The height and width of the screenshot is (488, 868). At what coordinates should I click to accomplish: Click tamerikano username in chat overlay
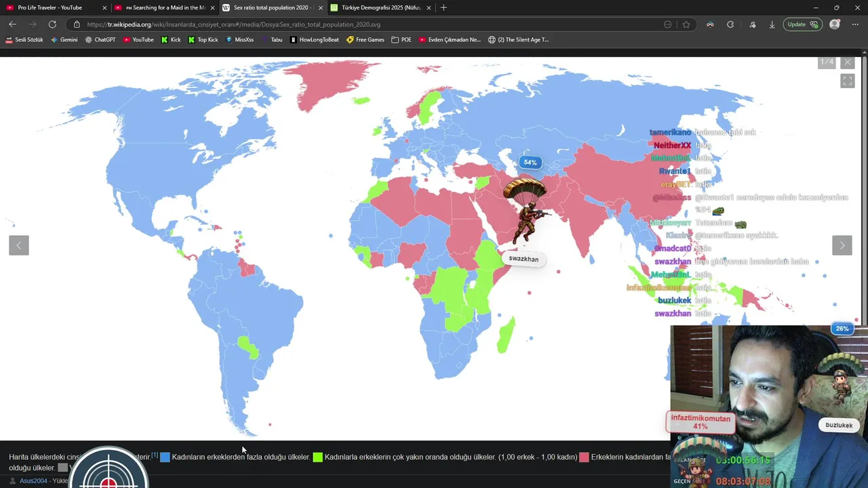pos(670,132)
